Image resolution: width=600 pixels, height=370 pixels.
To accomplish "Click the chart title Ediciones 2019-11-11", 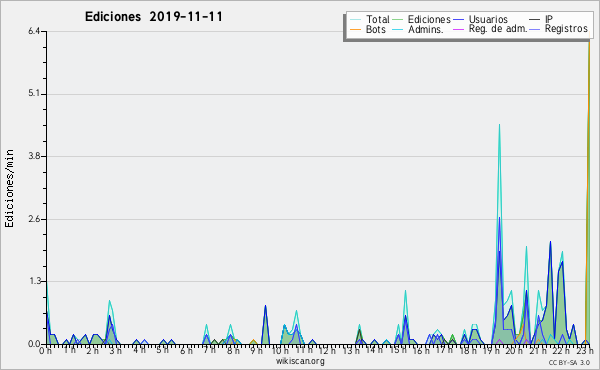I will click(153, 17).
